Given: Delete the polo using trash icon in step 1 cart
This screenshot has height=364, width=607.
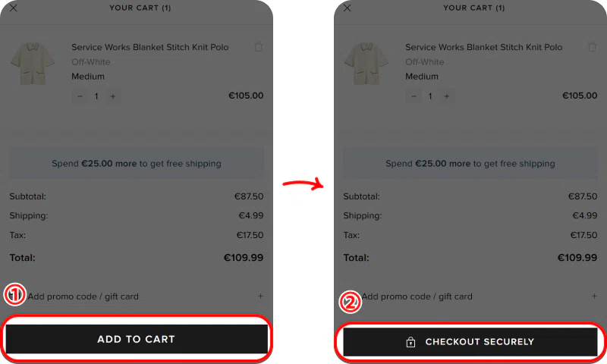Looking at the screenshot, I should pos(259,47).
